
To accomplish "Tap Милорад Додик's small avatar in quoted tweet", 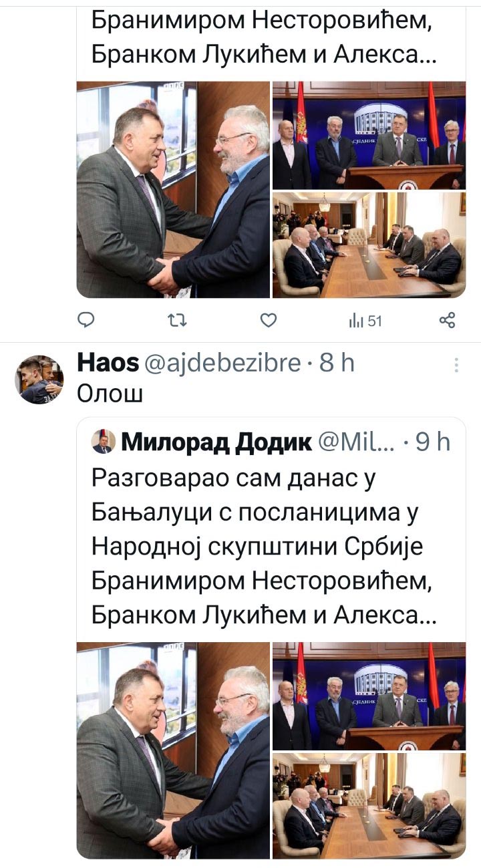I will [102, 442].
